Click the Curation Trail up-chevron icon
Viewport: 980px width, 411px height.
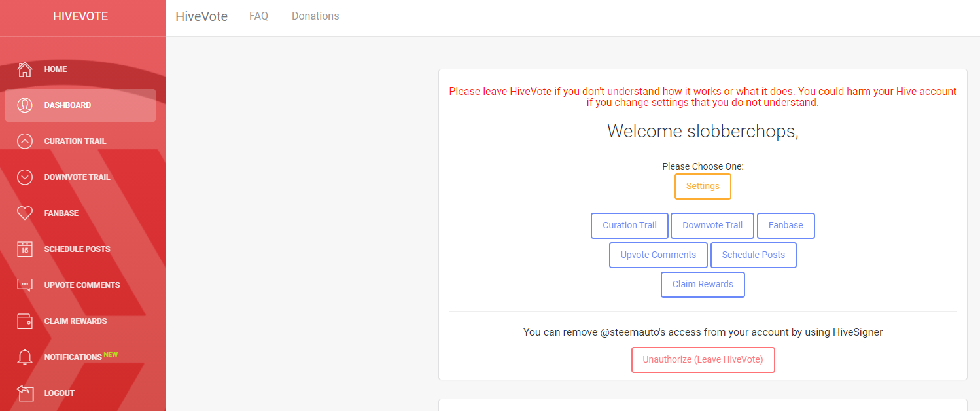click(25, 141)
